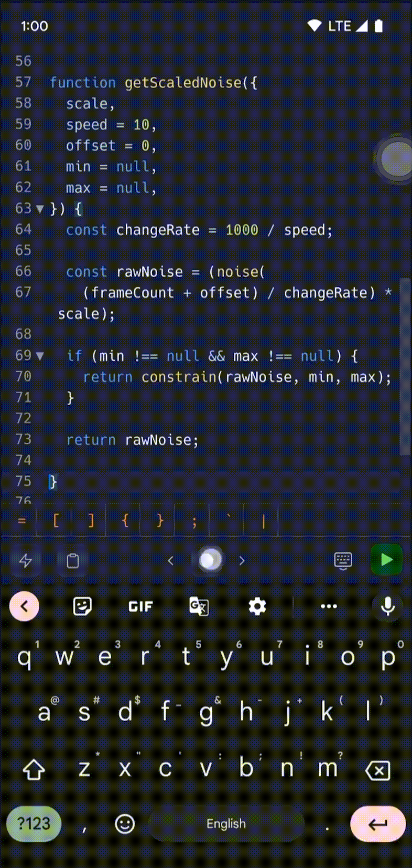The width and height of the screenshot is (412, 868).
Task: Open the lightning quick actions icon
Action: click(26, 560)
